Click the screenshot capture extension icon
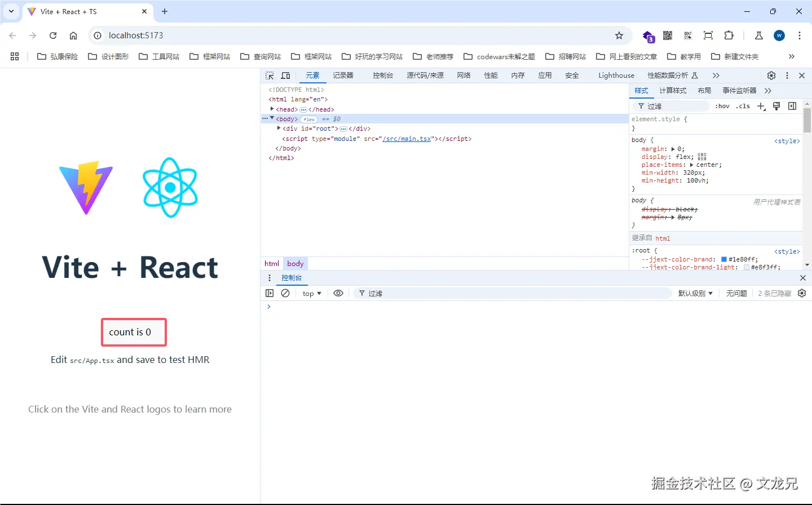The width and height of the screenshot is (812, 505). coord(708,36)
